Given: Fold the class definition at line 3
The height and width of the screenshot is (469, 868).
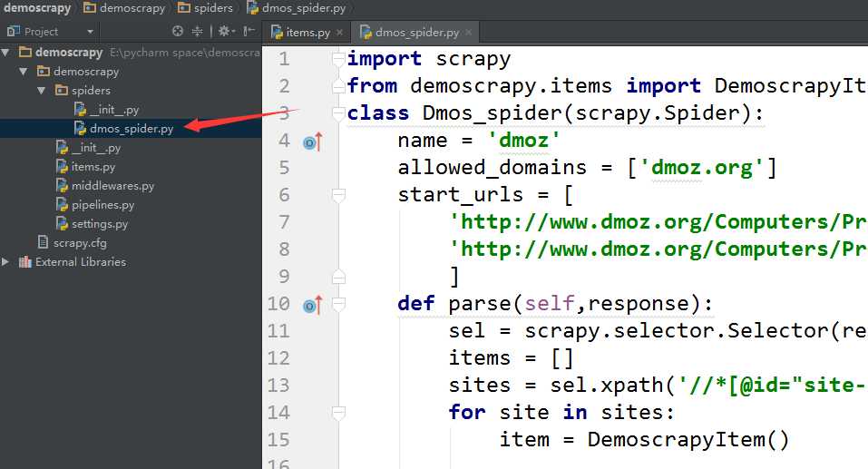Looking at the screenshot, I should pyautogui.click(x=338, y=113).
